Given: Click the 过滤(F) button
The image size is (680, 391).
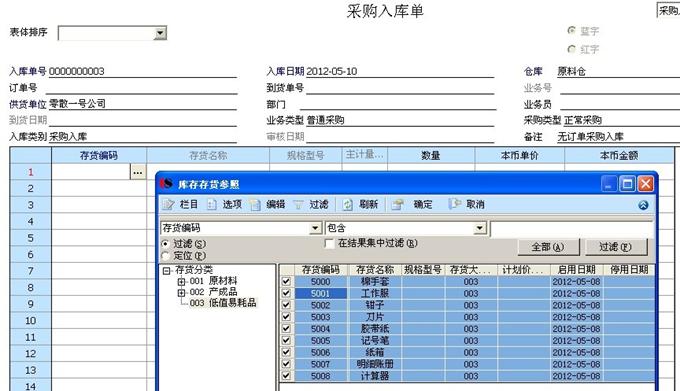Looking at the screenshot, I should tap(616, 247).
